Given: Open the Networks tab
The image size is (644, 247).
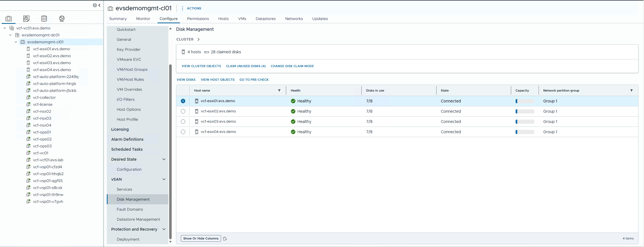Looking at the screenshot, I should coord(294,19).
